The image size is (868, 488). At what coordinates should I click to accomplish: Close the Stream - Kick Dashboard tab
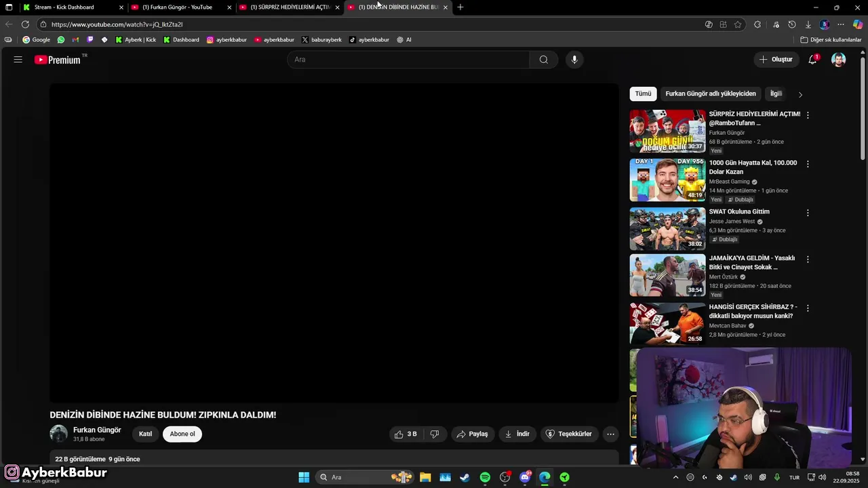coord(121,7)
